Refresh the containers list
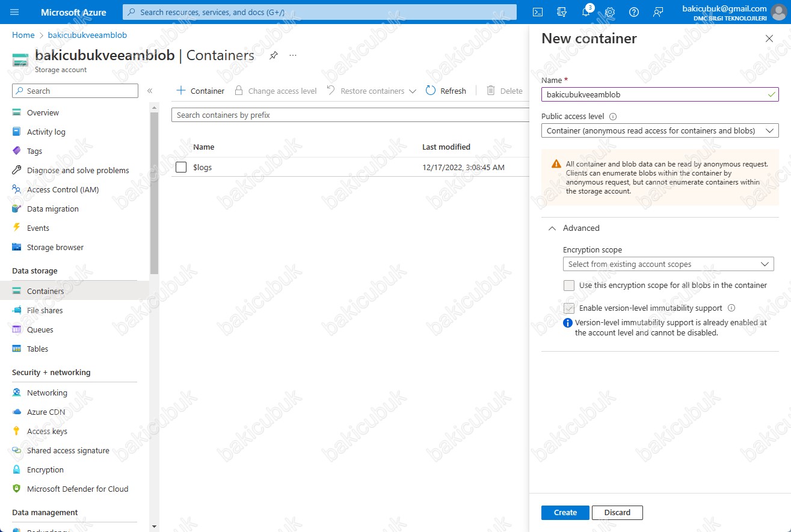Image resolution: width=791 pixels, height=532 pixels. (446, 91)
